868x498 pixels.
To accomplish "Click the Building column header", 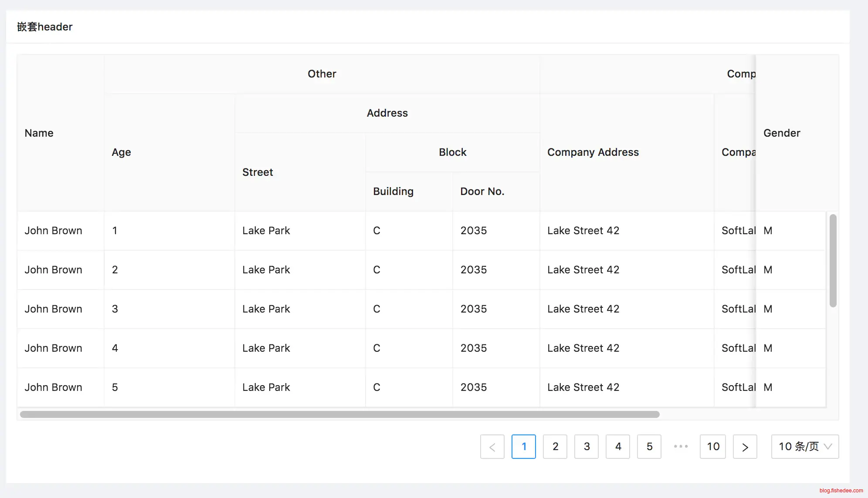I will (x=393, y=192).
